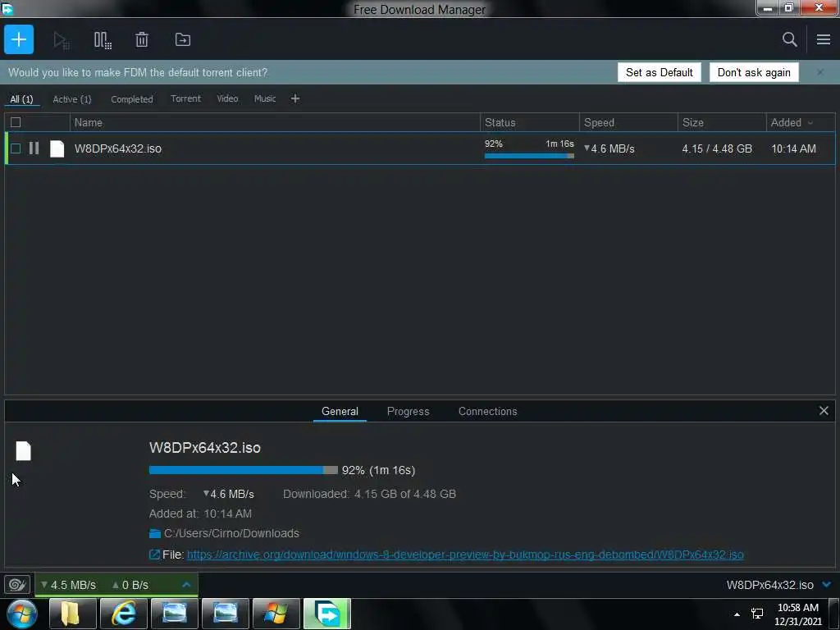This screenshot has width=840, height=630.
Task: Toggle snail mode icon in status bar
Action: pos(16,584)
